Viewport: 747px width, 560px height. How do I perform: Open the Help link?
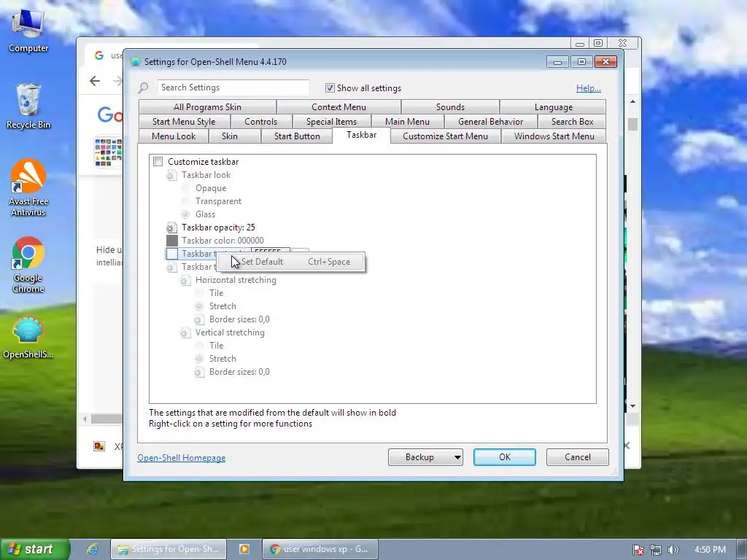click(x=589, y=88)
